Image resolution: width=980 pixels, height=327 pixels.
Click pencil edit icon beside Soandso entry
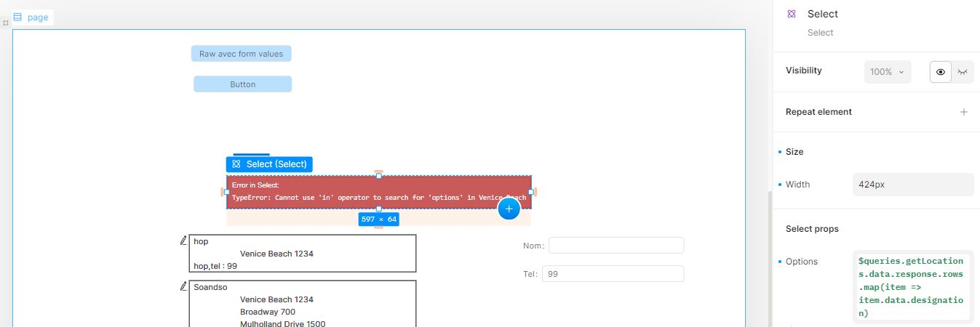click(x=183, y=286)
